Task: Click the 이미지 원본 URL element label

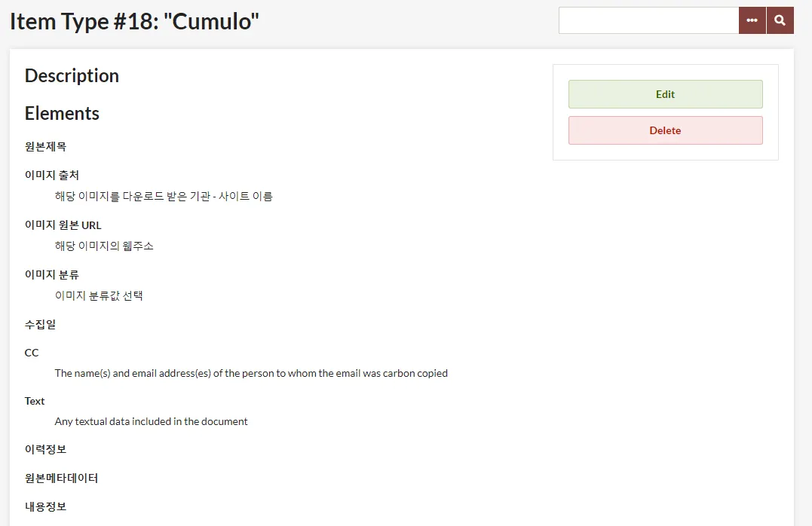Action: [x=63, y=225]
